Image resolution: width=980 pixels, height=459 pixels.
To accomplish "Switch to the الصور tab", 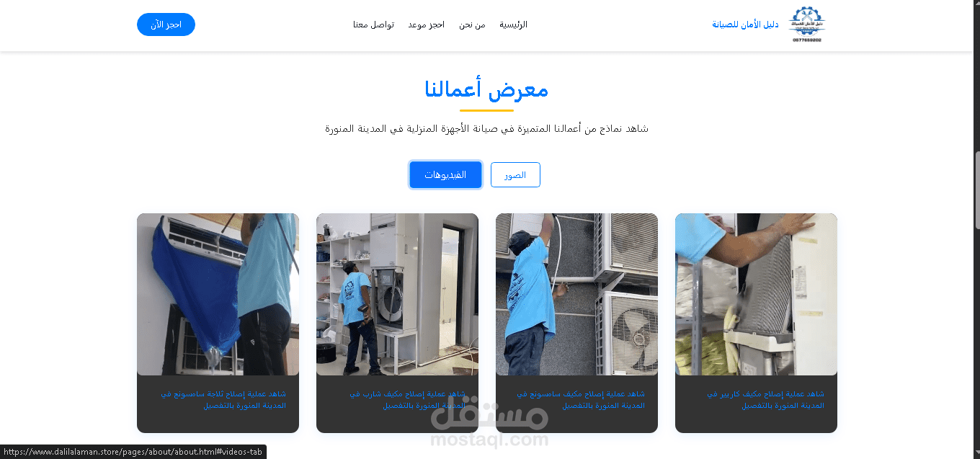I will (x=515, y=175).
